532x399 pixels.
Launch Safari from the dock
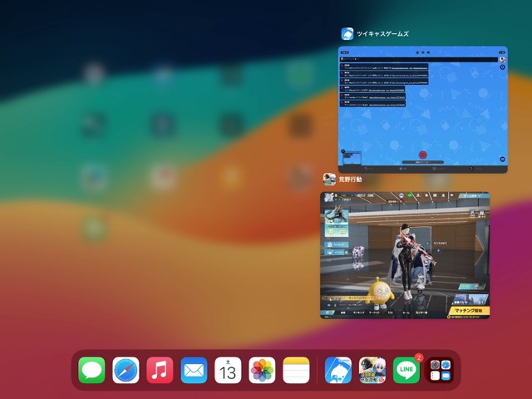126,370
